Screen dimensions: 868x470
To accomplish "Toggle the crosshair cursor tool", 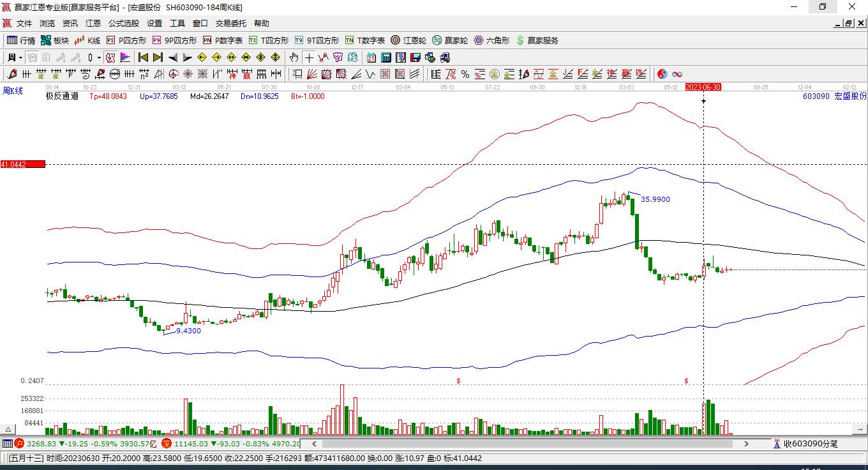I will [309, 57].
